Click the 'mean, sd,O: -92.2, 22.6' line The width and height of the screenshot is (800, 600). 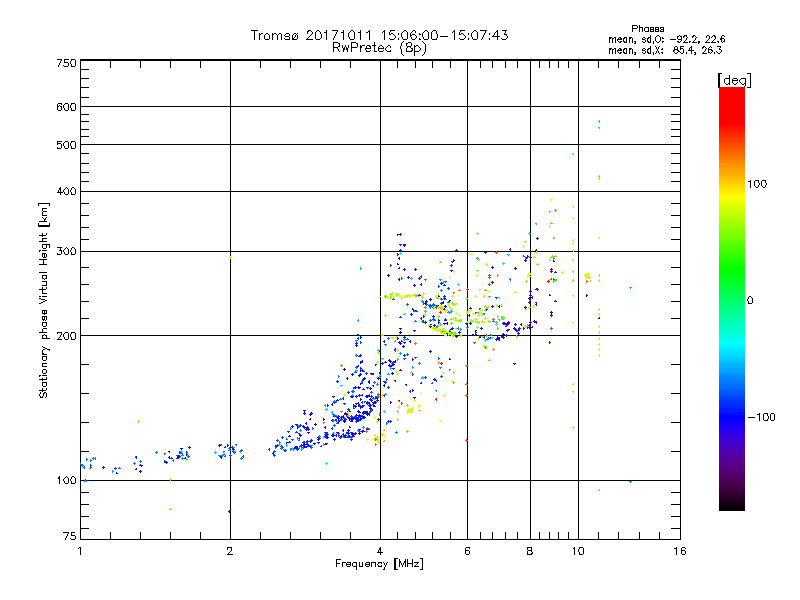[x=666, y=39]
